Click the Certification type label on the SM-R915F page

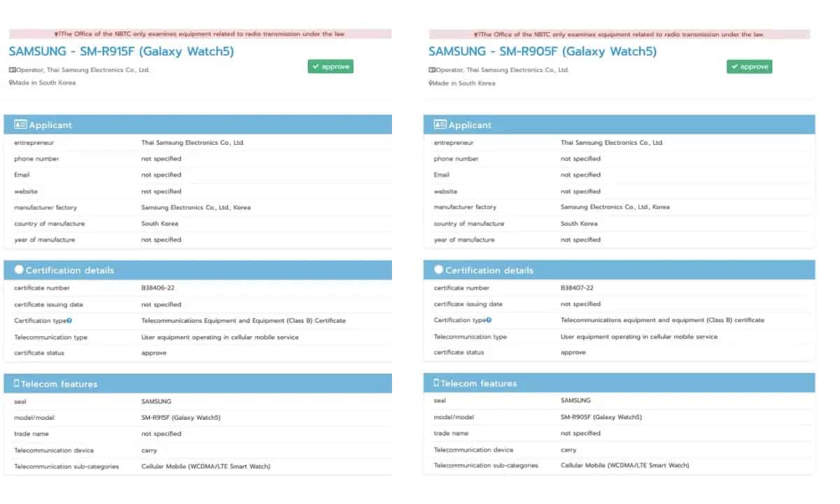[x=40, y=321]
